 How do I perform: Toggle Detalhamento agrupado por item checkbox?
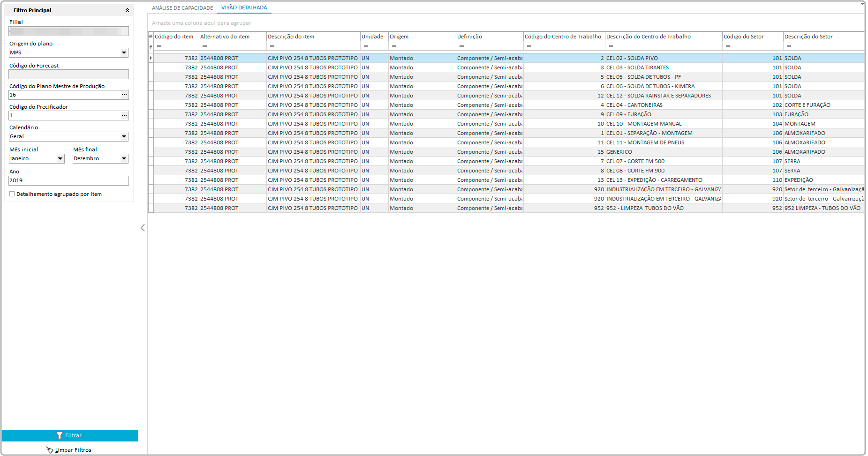point(12,194)
